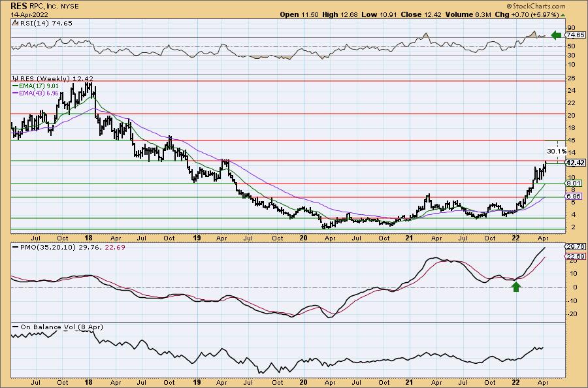Click the black PMO legend line marker

click(x=16, y=248)
